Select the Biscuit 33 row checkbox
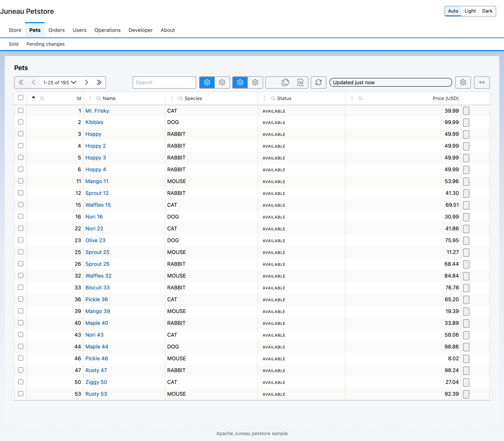 (x=21, y=287)
